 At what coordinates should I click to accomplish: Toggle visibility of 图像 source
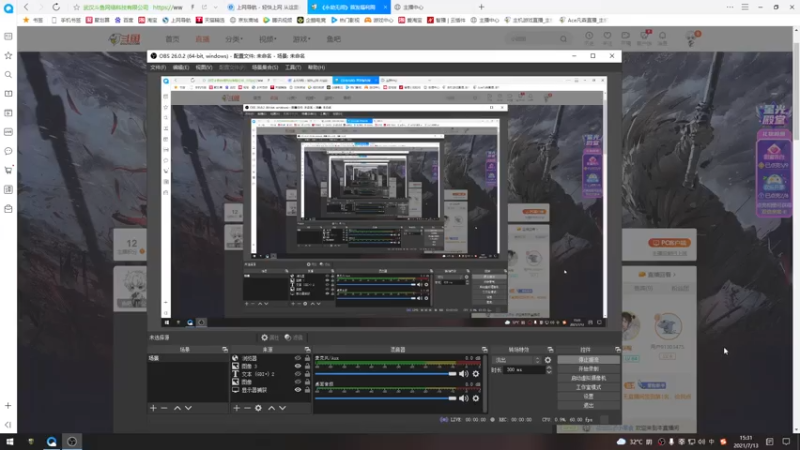pos(297,382)
